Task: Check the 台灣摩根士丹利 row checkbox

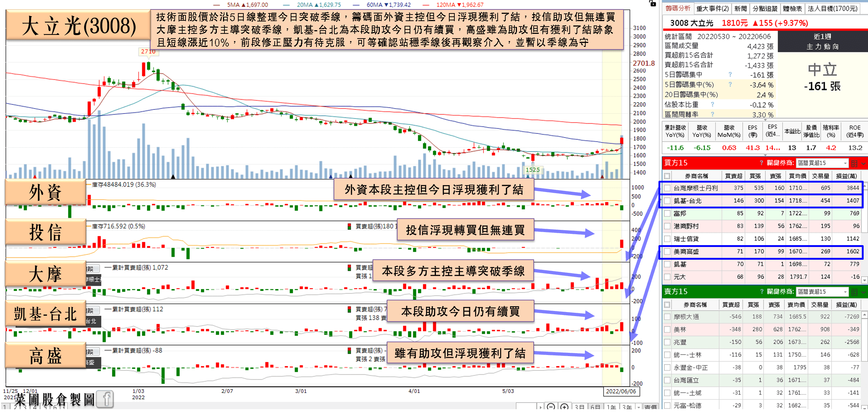Action: pos(667,188)
